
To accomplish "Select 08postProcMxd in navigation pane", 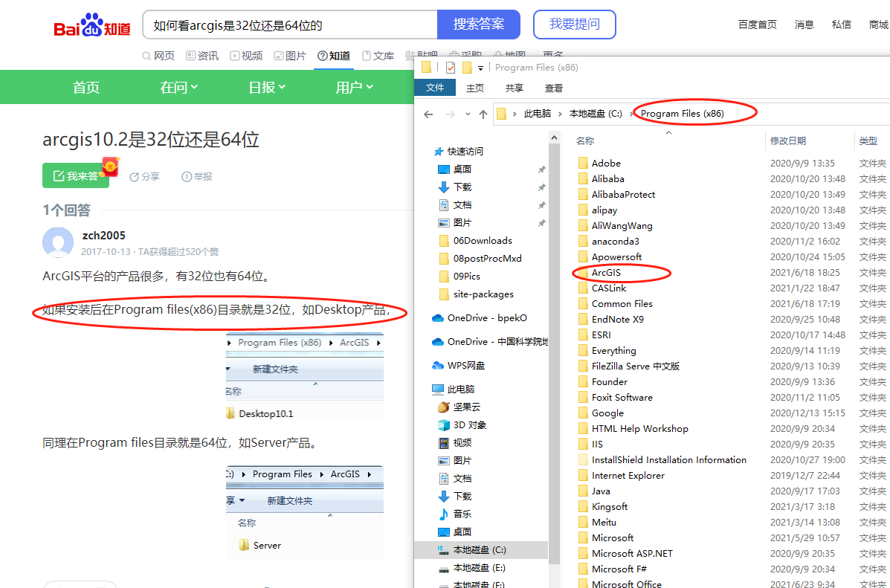I will 480,258.
